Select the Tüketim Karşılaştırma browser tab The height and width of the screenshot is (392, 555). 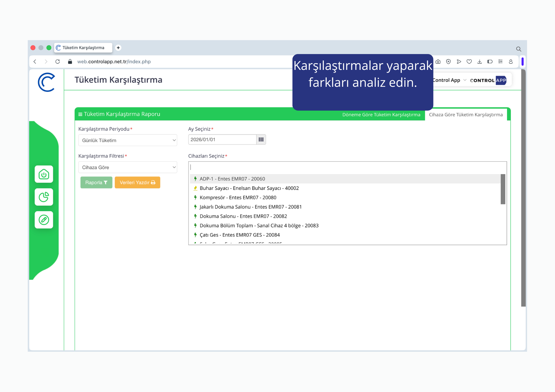pyautogui.click(x=83, y=48)
